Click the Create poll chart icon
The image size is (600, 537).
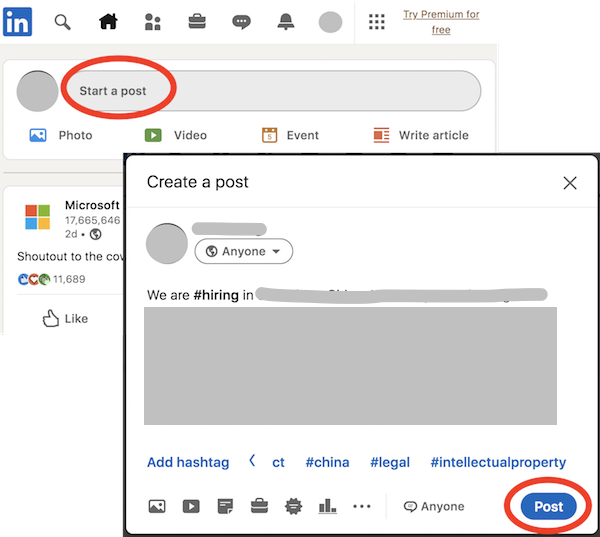pyautogui.click(x=328, y=506)
